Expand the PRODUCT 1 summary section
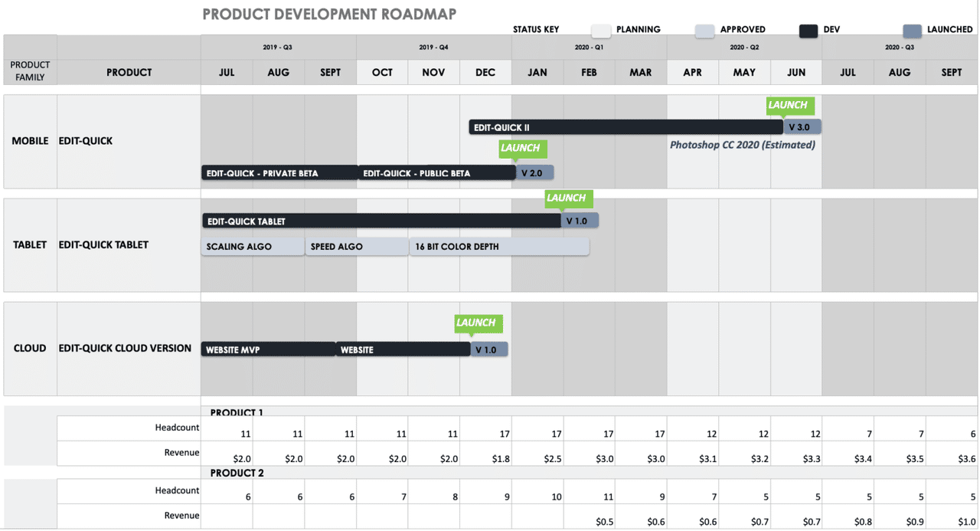 [x=237, y=412]
